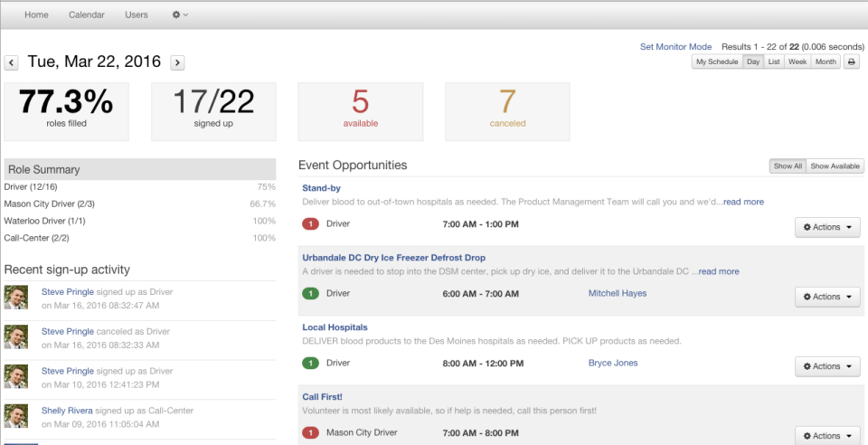Go to previous day arrow

[12, 63]
